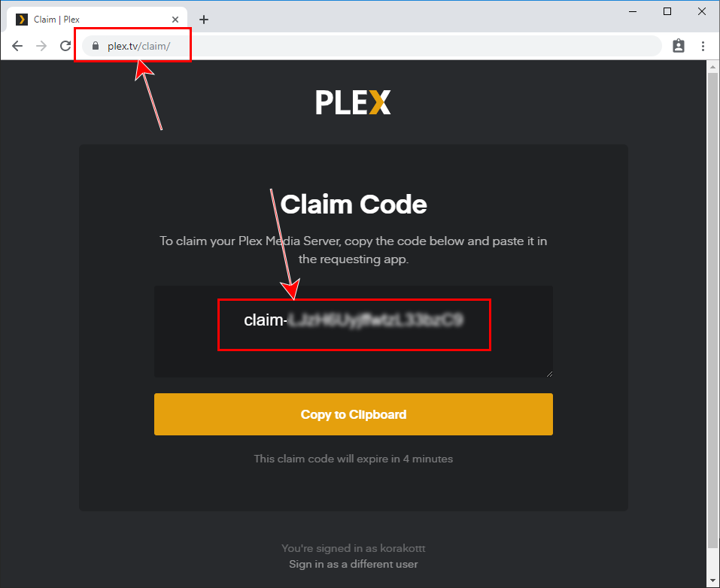Maximize the browser window
This screenshot has width=720, height=588.
tap(667, 11)
